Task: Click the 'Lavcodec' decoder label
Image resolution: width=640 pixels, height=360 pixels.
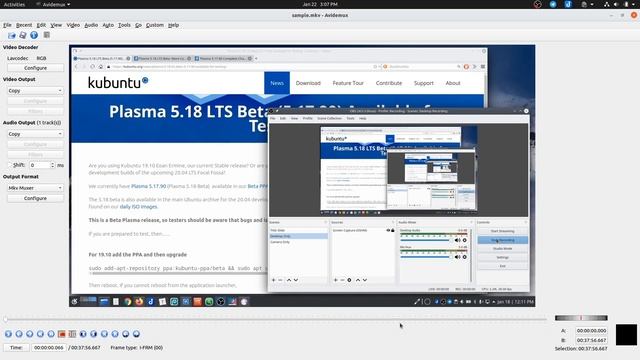Action: click(x=18, y=58)
